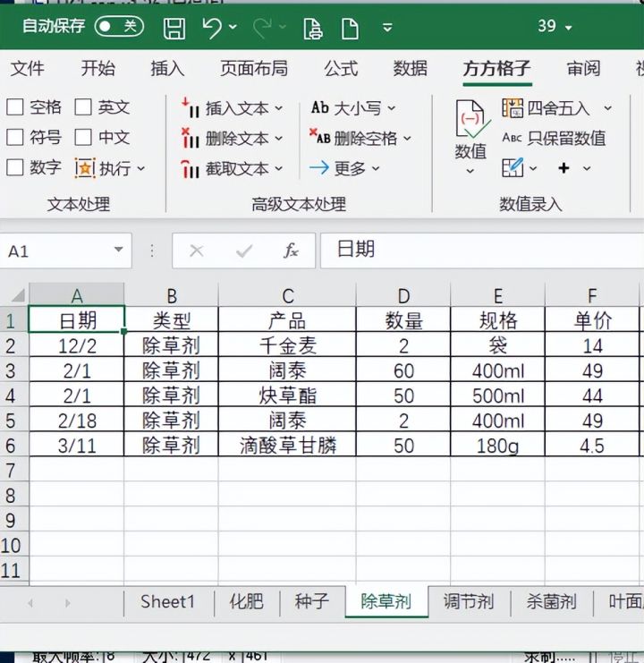The width and height of the screenshot is (644, 663).
Task: Click the plus icon in 数值录入
Action: point(563,168)
